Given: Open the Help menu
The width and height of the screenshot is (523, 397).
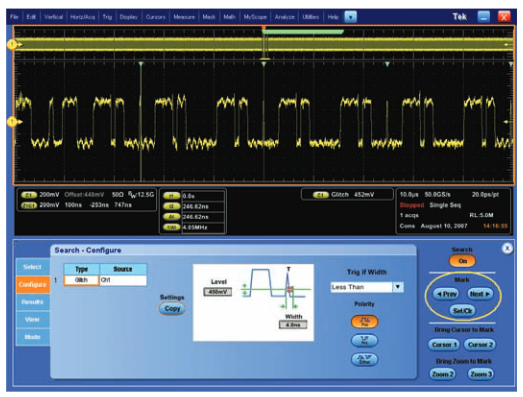Looking at the screenshot, I should pyautogui.click(x=333, y=17).
